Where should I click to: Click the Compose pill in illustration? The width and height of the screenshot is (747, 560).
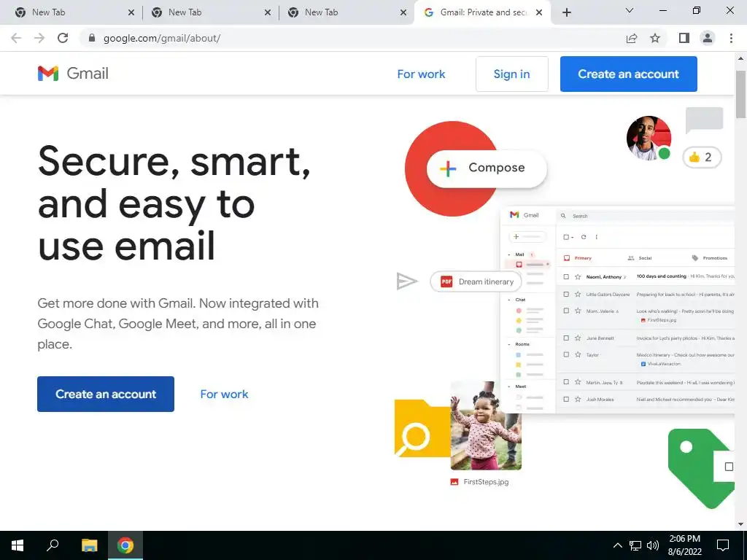pos(487,168)
